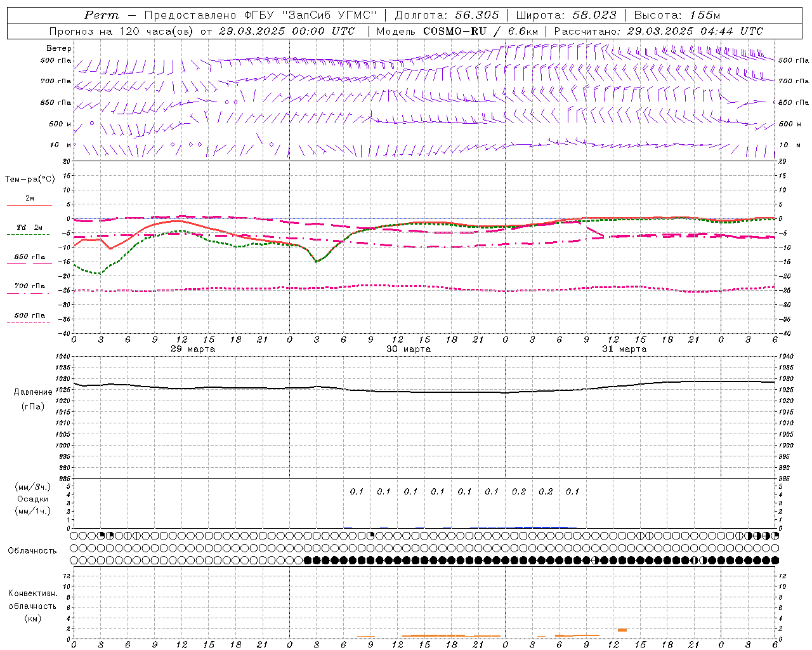Click the '500 гПа' label in temperature legend
812x650 pixels.
30,315
